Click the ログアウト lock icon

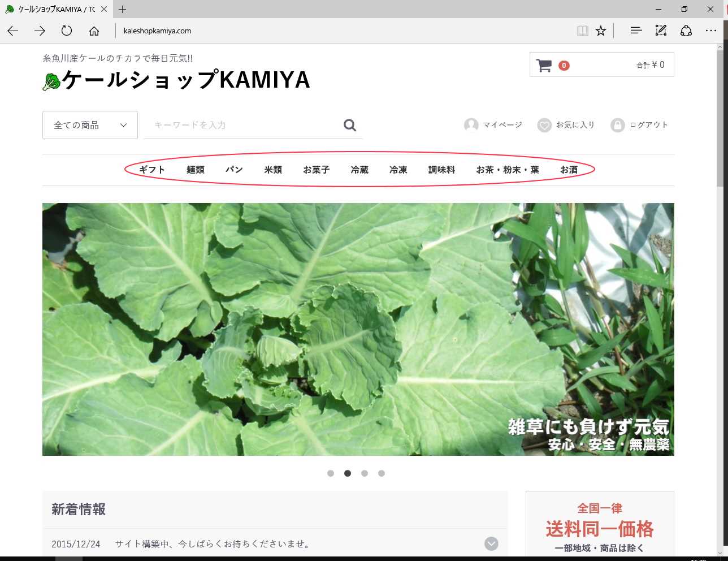[x=617, y=125]
